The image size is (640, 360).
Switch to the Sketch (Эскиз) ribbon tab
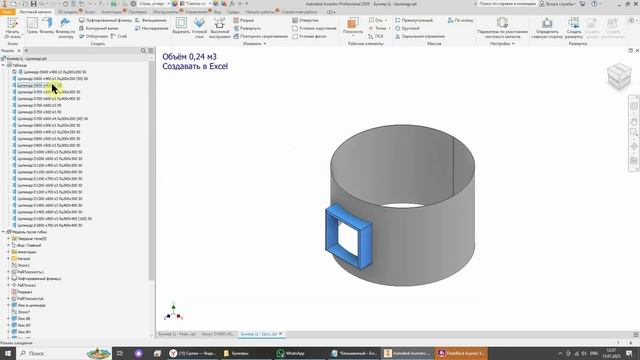point(89,12)
